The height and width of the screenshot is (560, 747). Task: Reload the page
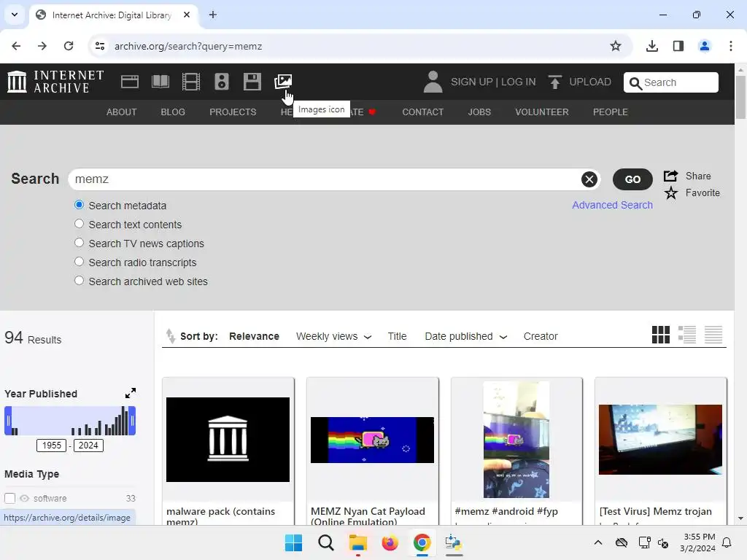point(69,46)
